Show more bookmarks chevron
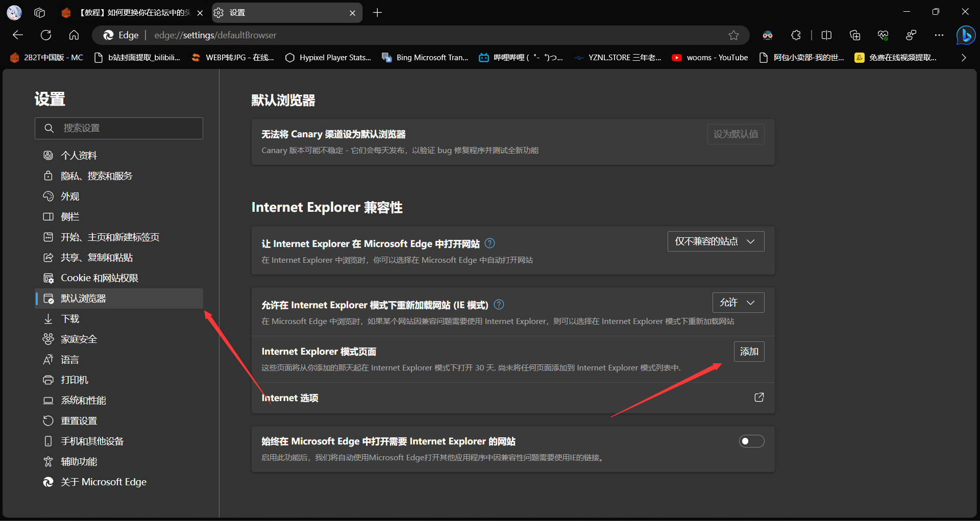The image size is (980, 521). (964, 58)
